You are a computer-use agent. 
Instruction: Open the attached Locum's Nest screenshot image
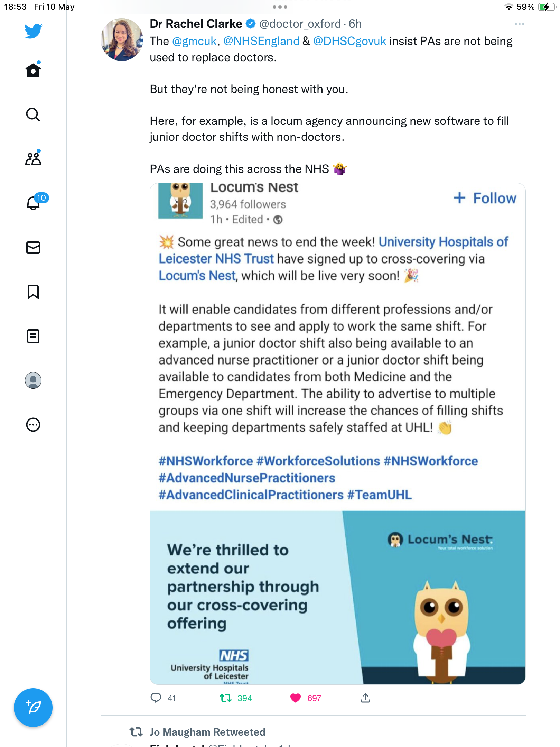pos(337,434)
